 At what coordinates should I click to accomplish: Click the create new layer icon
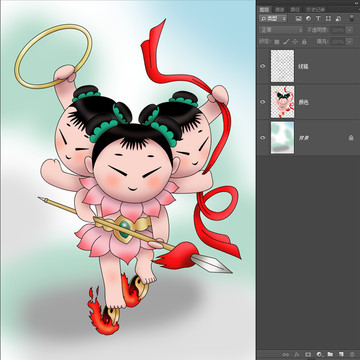pos(341,354)
